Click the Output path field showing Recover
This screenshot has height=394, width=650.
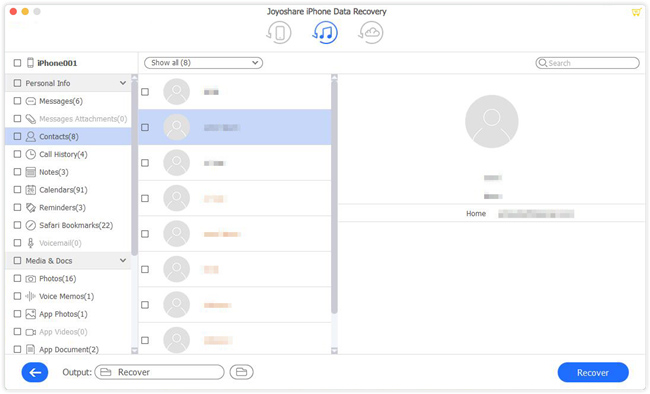coord(160,372)
